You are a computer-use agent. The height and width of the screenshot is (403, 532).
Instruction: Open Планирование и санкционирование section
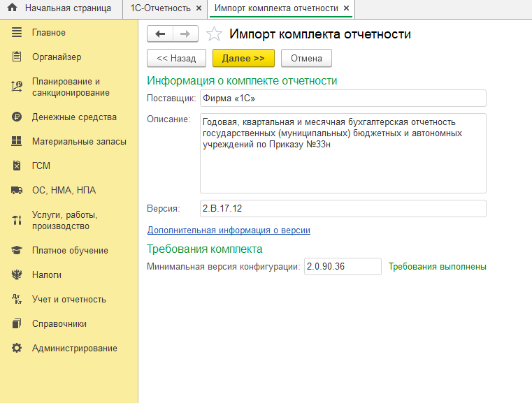click(71, 87)
